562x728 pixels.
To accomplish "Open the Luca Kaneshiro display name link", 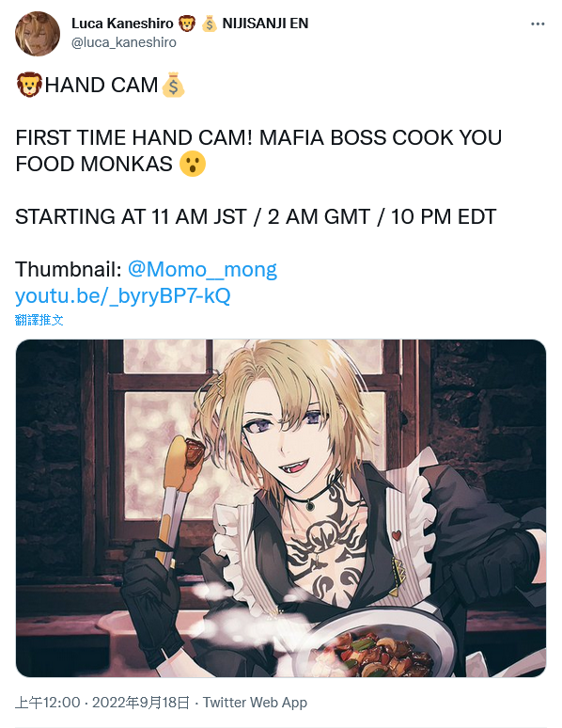I will coord(122,24).
